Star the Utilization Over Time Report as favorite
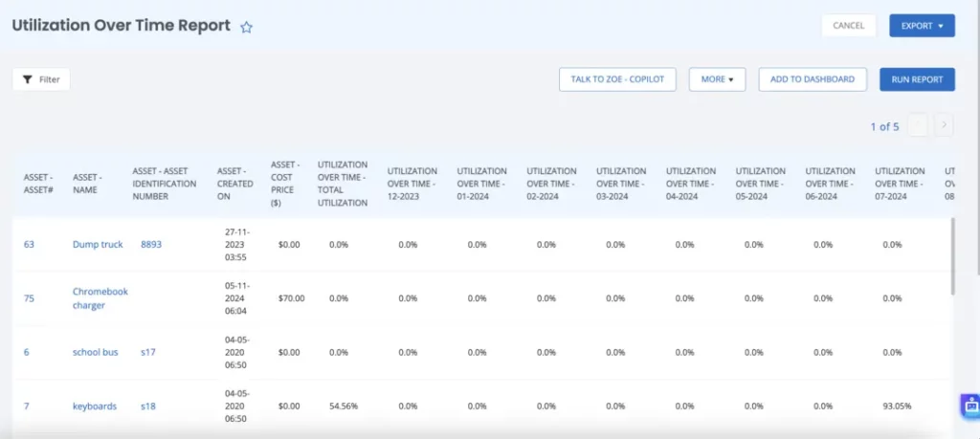The width and height of the screenshot is (980, 439). pyautogui.click(x=246, y=28)
